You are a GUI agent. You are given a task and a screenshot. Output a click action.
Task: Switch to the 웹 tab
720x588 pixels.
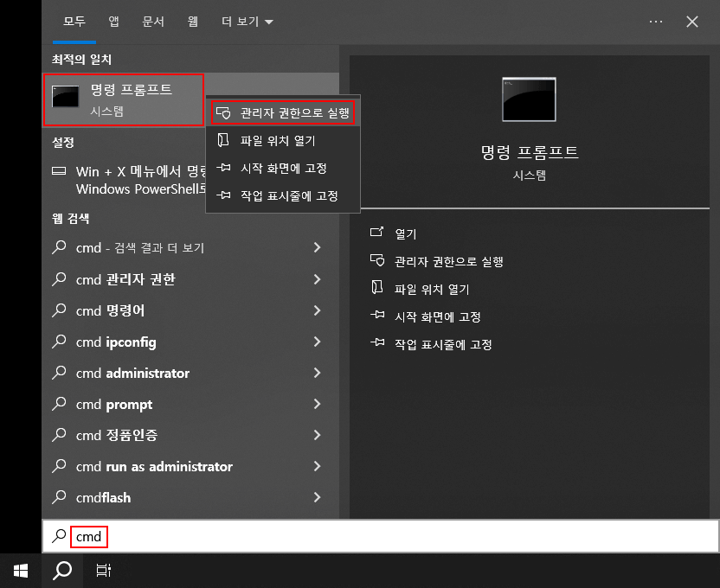tap(193, 22)
